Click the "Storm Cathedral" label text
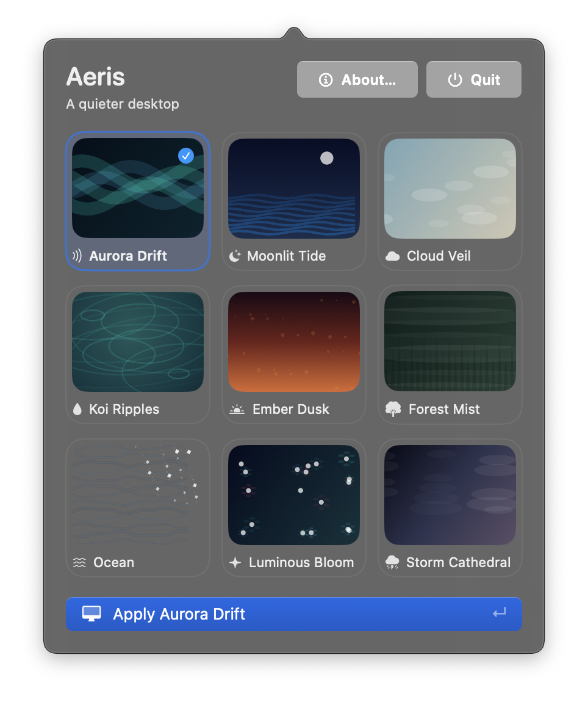The image size is (588, 702). 458,562
